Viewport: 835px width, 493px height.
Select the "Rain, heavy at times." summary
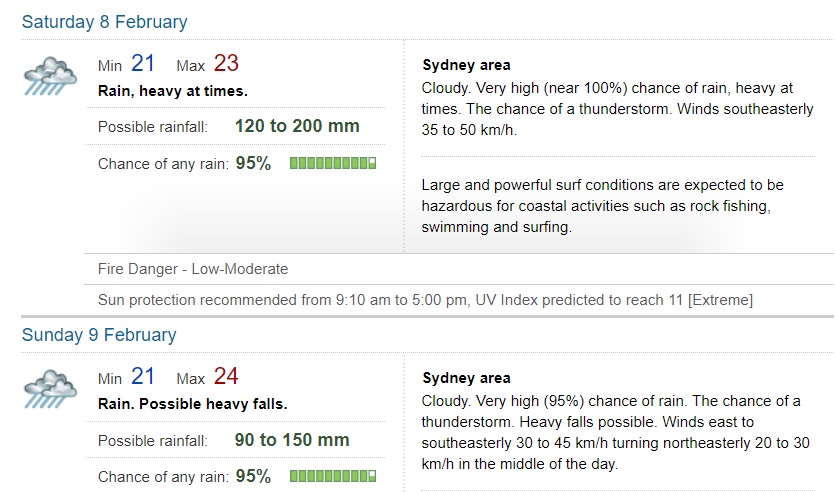[172, 91]
